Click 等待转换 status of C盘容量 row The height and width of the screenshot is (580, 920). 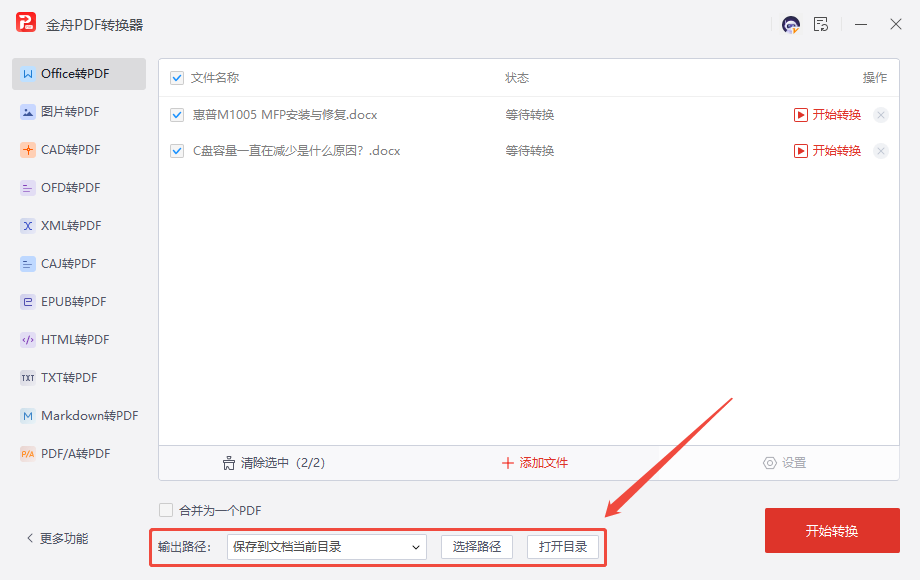(530, 151)
